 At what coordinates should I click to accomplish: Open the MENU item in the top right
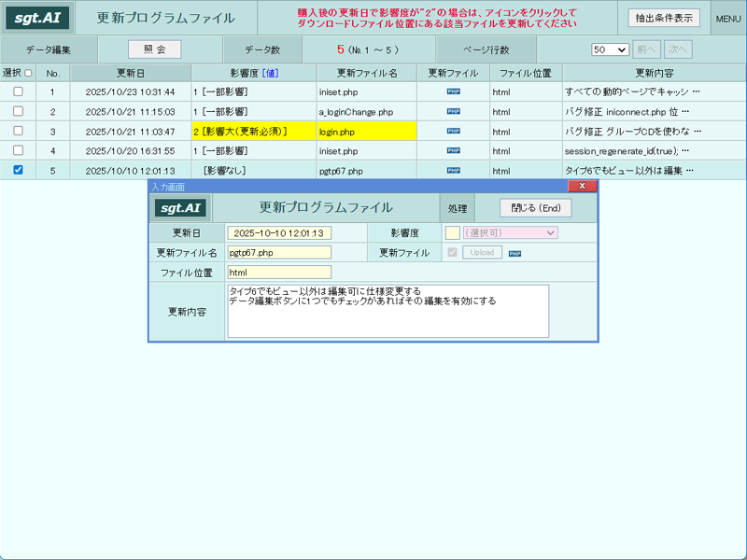click(x=728, y=19)
